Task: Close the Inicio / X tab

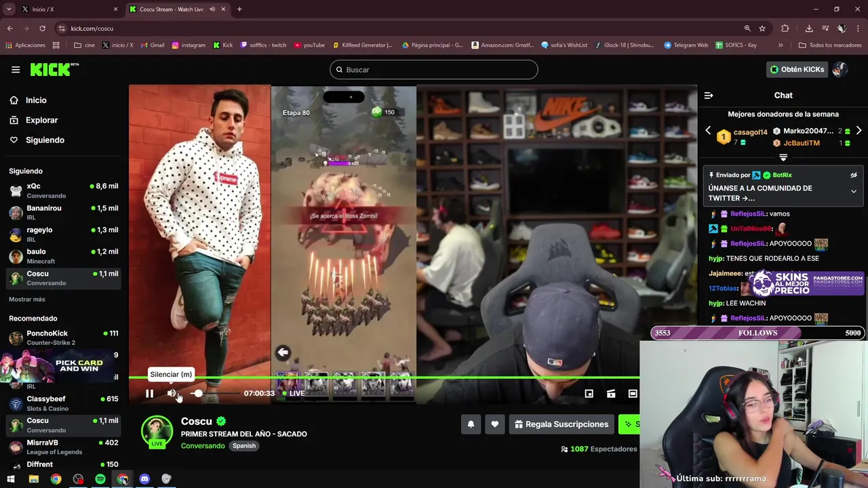Action: pos(115,9)
